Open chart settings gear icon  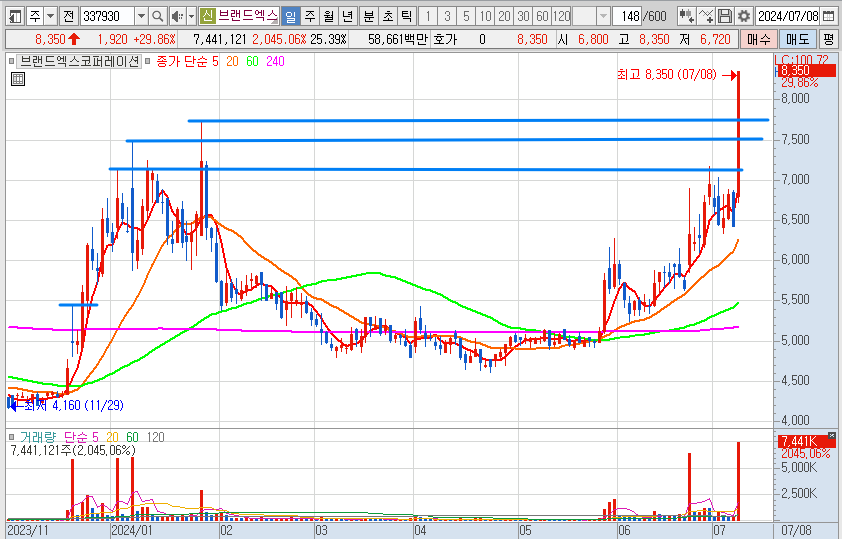pyautogui.click(x=744, y=16)
